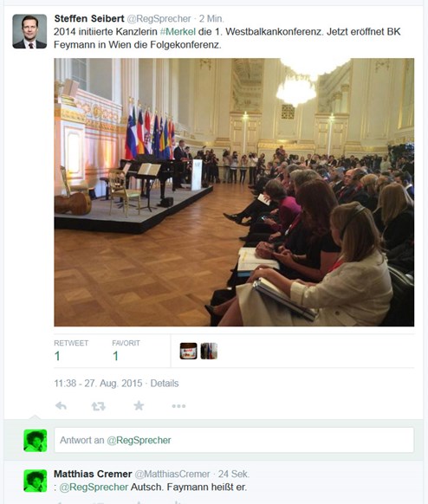
Task: Click the @RegSprecher mention in Cremer's reply
Action: tap(94, 488)
